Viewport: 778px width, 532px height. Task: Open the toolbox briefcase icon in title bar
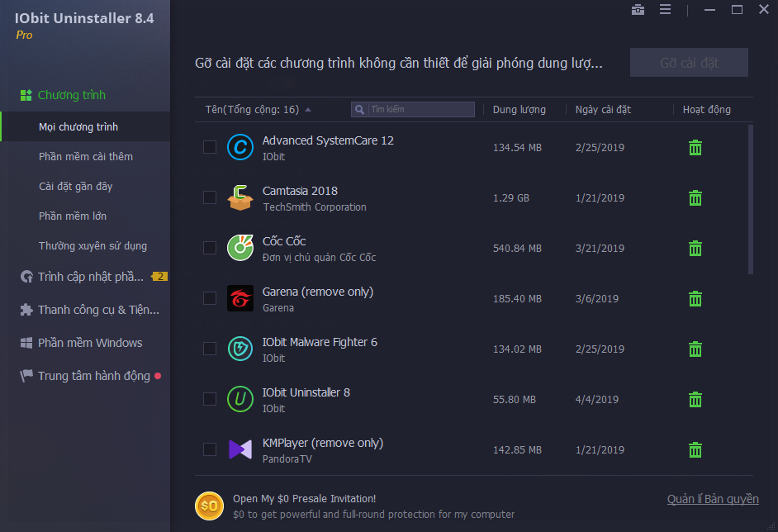click(638, 10)
